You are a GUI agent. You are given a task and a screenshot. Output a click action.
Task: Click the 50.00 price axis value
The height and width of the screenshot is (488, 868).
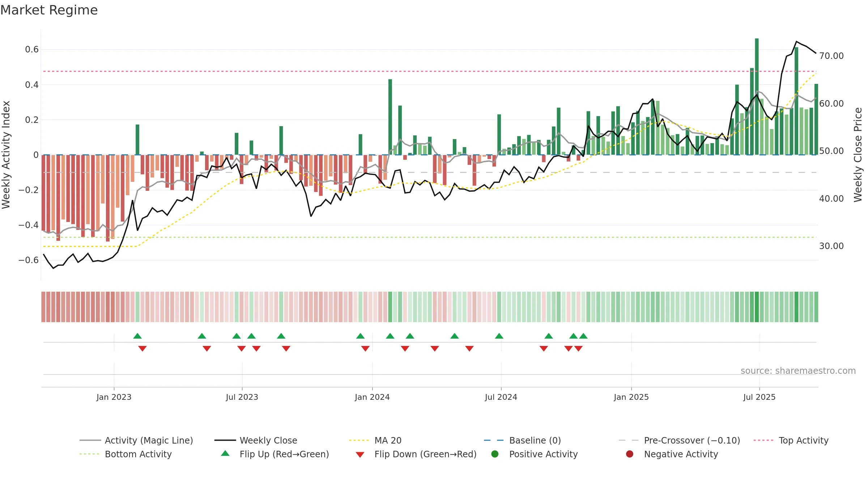coord(831,151)
